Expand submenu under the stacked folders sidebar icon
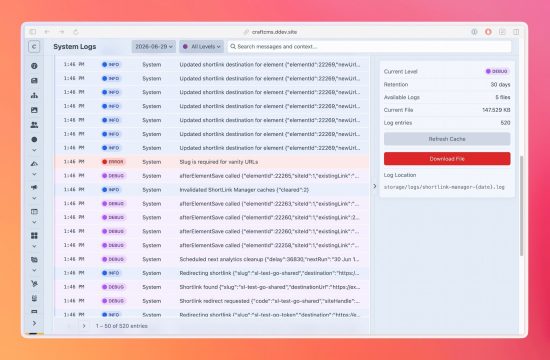The width and height of the screenshot is (550, 360). tap(34, 270)
